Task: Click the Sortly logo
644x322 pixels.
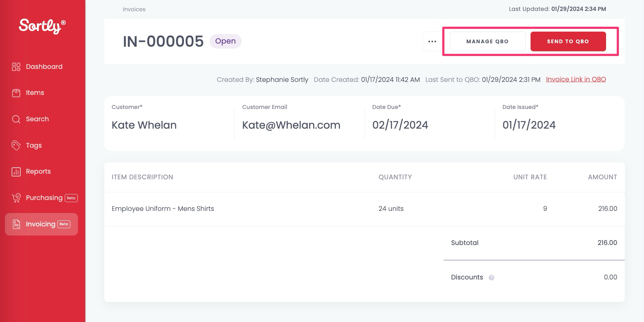Action: click(41, 25)
